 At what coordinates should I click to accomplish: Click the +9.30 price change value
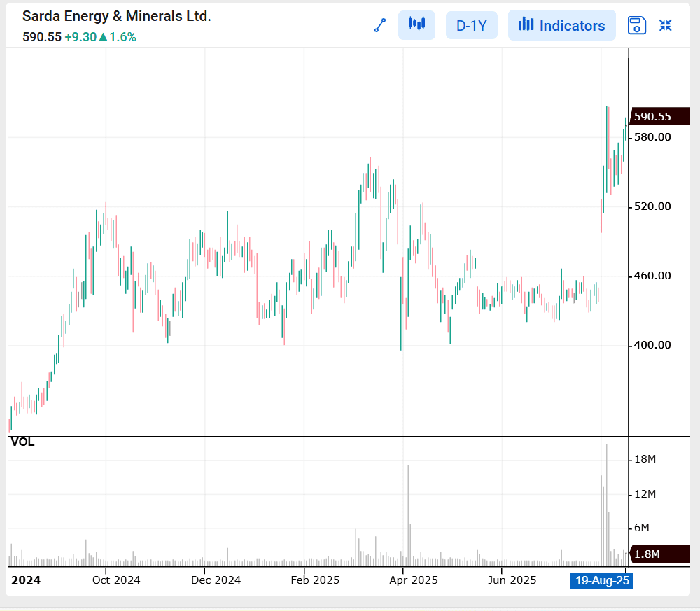point(80,37)
